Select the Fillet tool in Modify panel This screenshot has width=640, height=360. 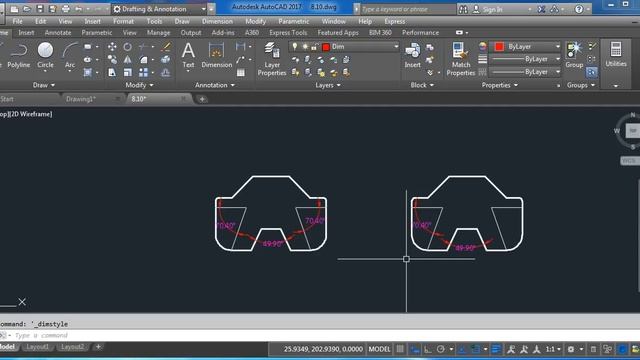pos(143,60)
